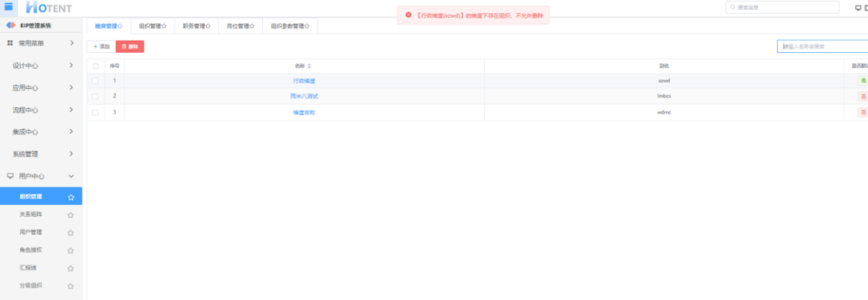Toggle the select-all checkbox in table header
This screenshot has width=868, height=300.
pos(95,66)
